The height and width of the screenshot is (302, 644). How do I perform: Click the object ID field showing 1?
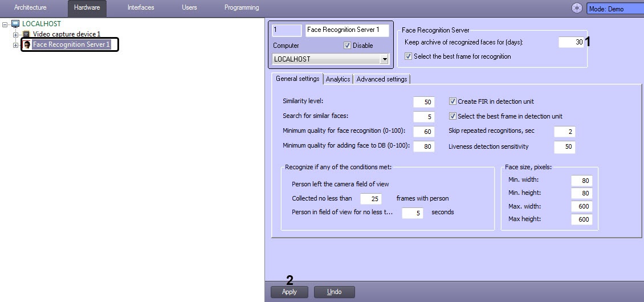point(287,30)
